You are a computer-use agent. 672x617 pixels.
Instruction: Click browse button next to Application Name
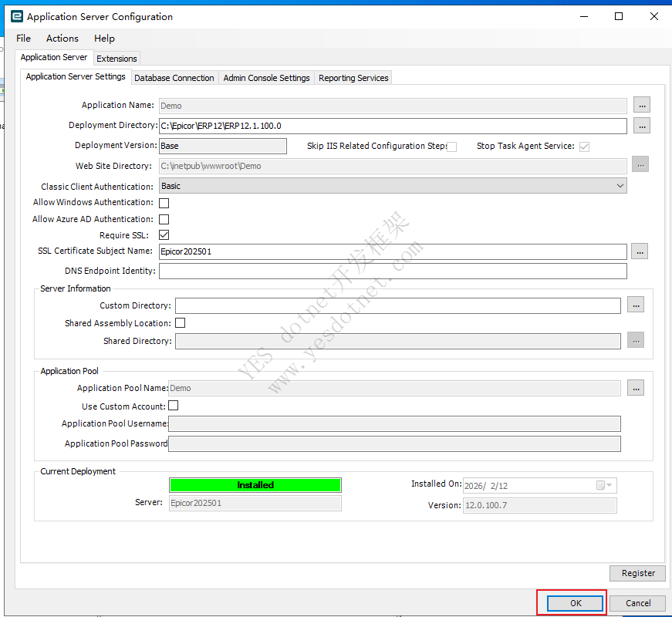(642, 105)
